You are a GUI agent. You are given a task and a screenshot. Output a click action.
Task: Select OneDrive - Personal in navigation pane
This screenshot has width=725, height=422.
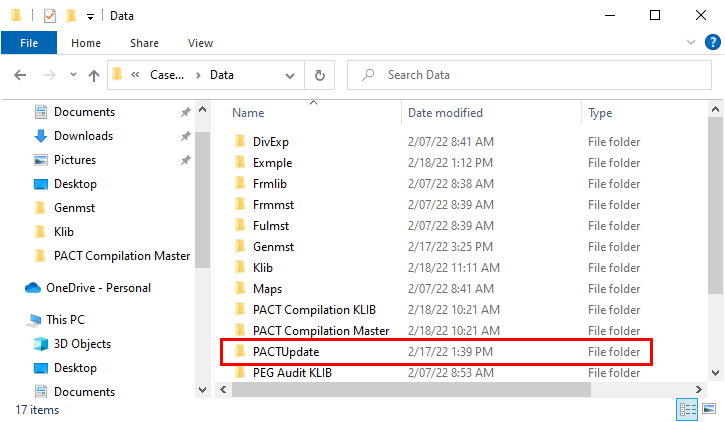(98, 288)
